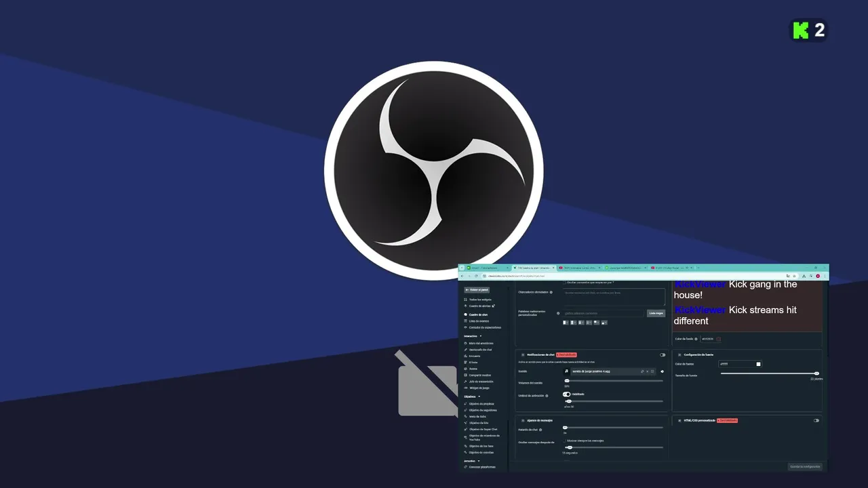Image resolution: width=868 pixels, height=488 pixels.
Task: Click the Encuesta sidebar icon
Action: click(465, 356)
